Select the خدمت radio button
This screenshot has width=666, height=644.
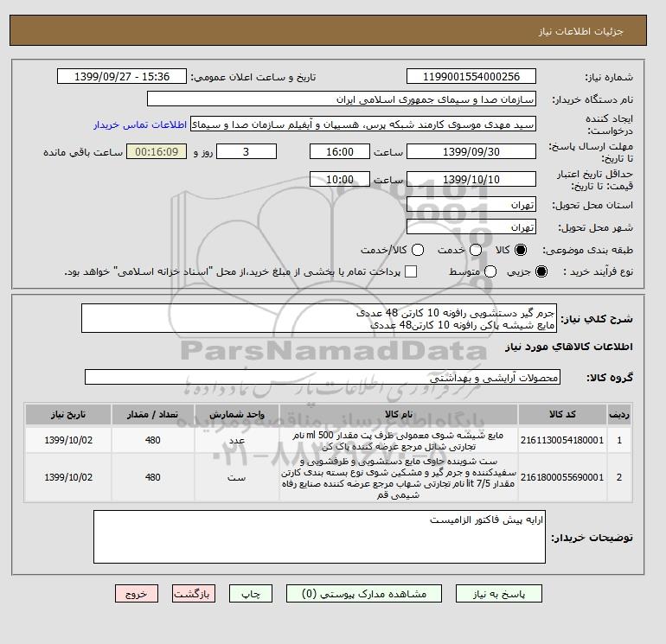[x=476, y=250]
